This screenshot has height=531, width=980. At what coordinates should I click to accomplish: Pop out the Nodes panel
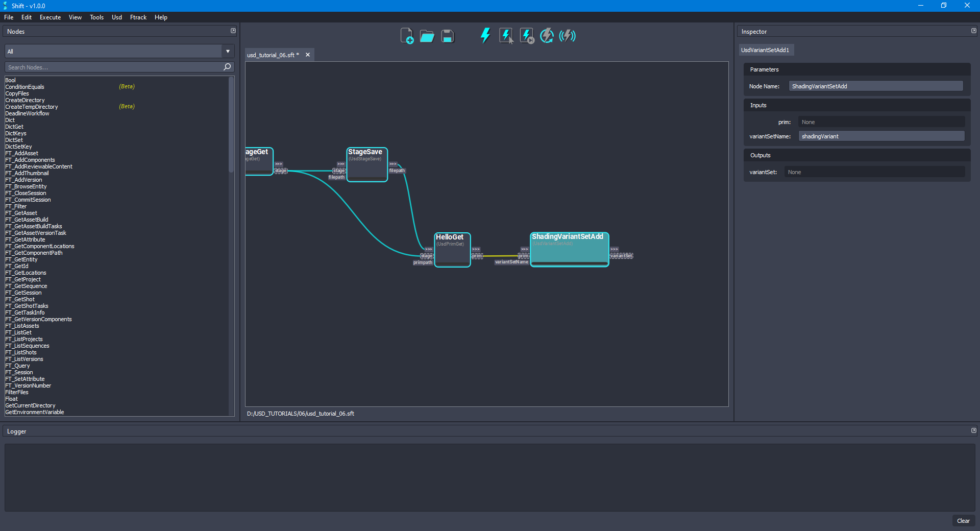pos(233,31)
